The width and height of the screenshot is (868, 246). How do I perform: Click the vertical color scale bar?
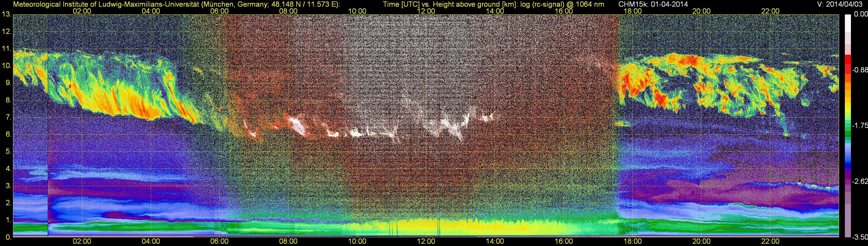coord(847,125)
